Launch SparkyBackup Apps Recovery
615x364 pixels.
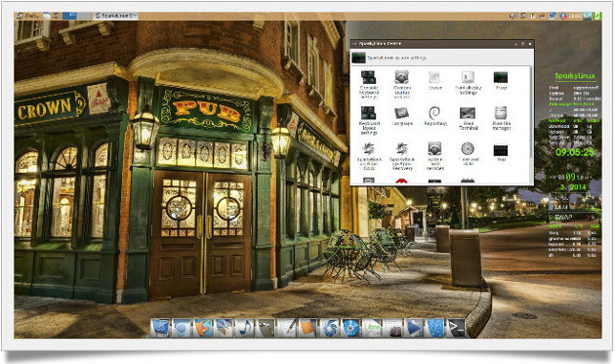click(402, 156)
